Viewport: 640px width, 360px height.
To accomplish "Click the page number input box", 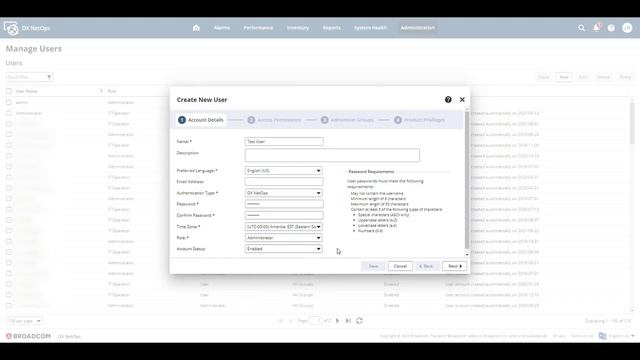I will [316, 321].
